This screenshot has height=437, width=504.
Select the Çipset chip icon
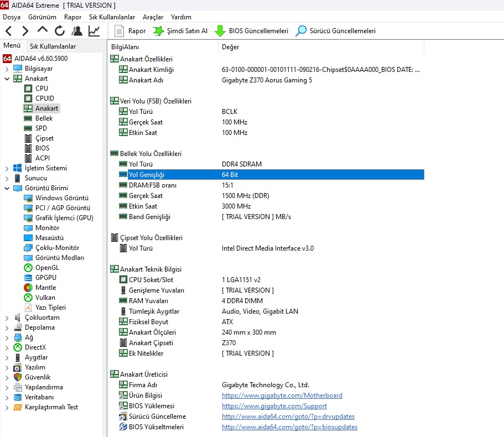tap(28, 138)
